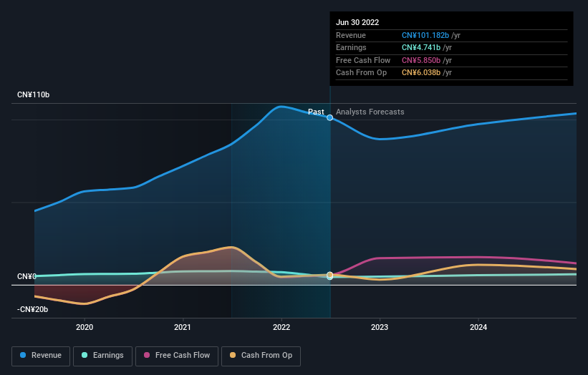Select the 2022 x-axis label

pyautogui.click(x=281, y=327)
